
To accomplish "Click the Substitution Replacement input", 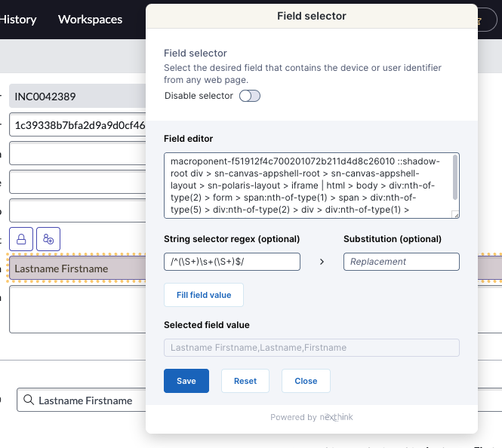I will [401, 262].
